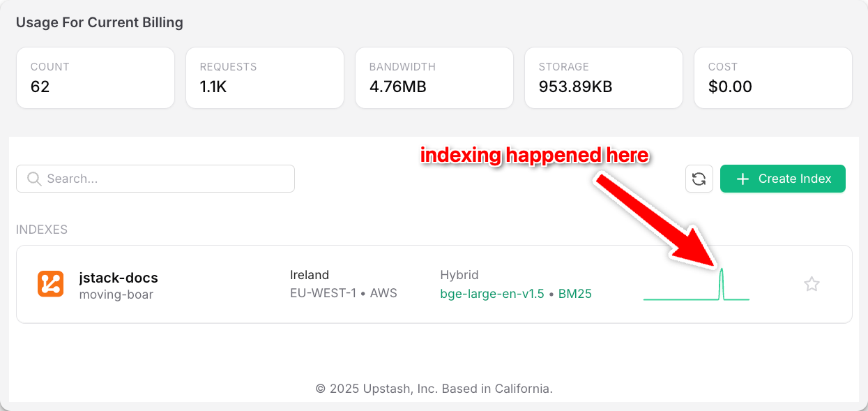
Task: Open the jstack-docs index name
Action: click(119, 278)
